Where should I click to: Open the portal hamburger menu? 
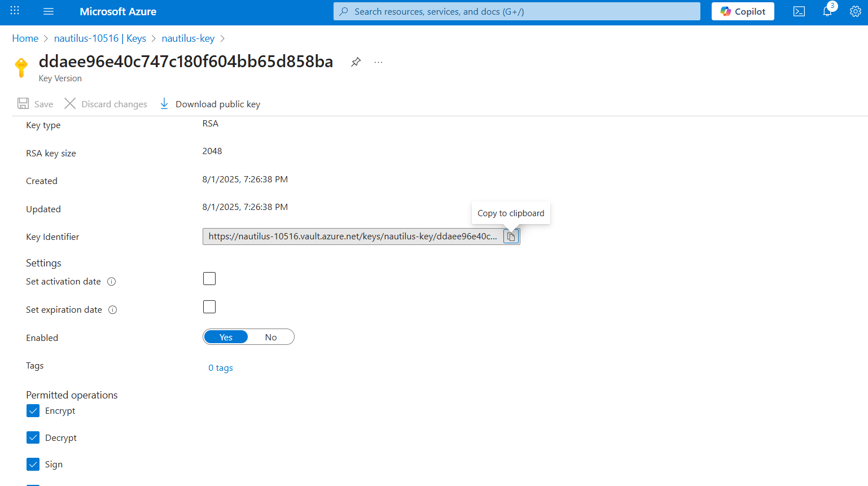[49, 11]
